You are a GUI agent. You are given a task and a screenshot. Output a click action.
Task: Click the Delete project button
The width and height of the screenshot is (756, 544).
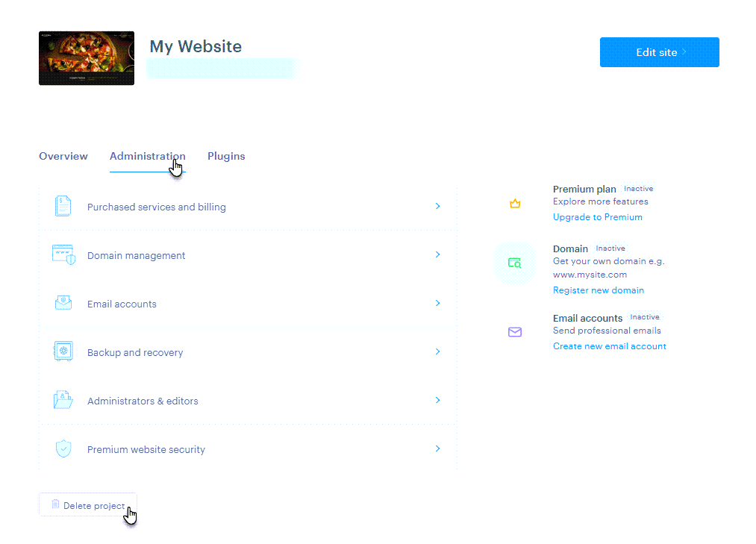point(88,505)
